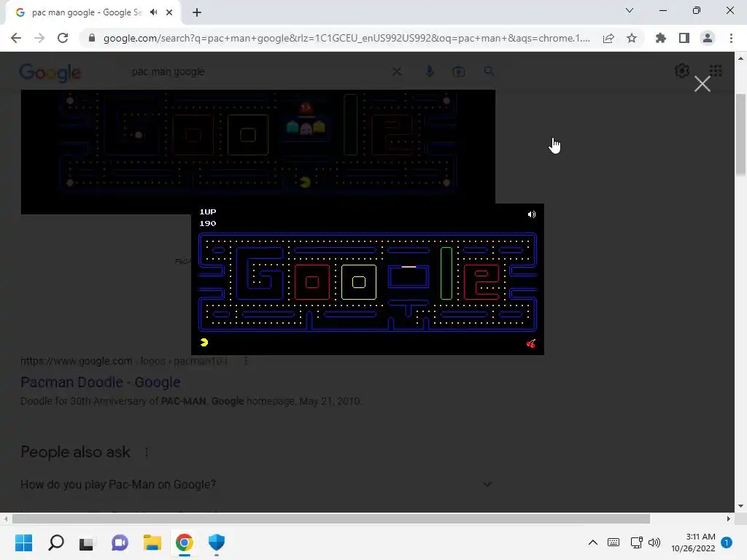The width and height of the screenshot is (747, 560).
Task: Open Task View on taskbar
Action: coord(88,542)
